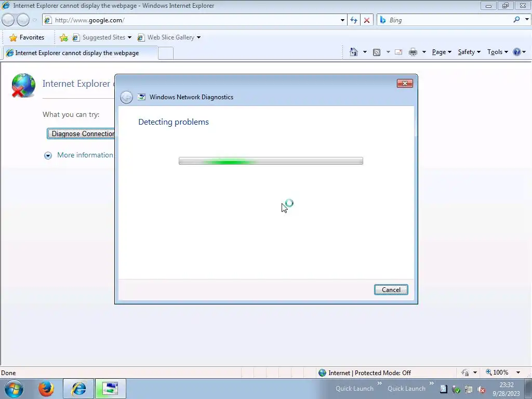Viewport: 532px width, 399px height.
Task: Open the recent pages dropdown arrow
Action: tap(35, 20)
